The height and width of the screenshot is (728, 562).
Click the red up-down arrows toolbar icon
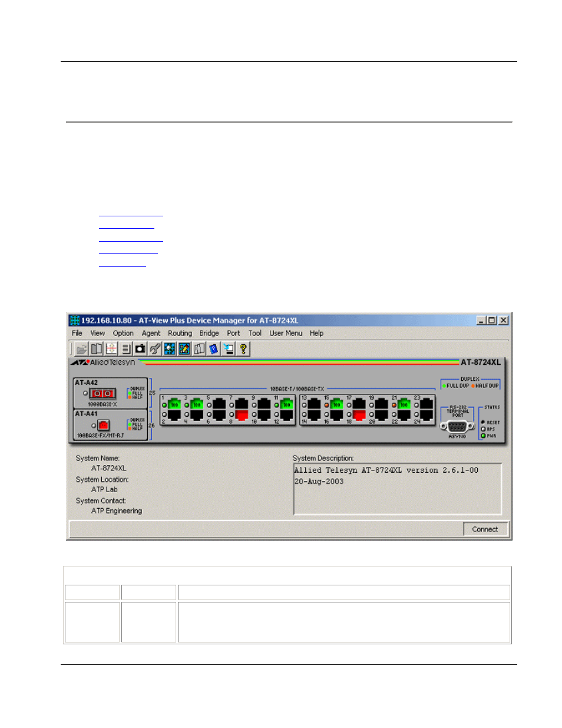pyautogui.click(x=111, y=349)
